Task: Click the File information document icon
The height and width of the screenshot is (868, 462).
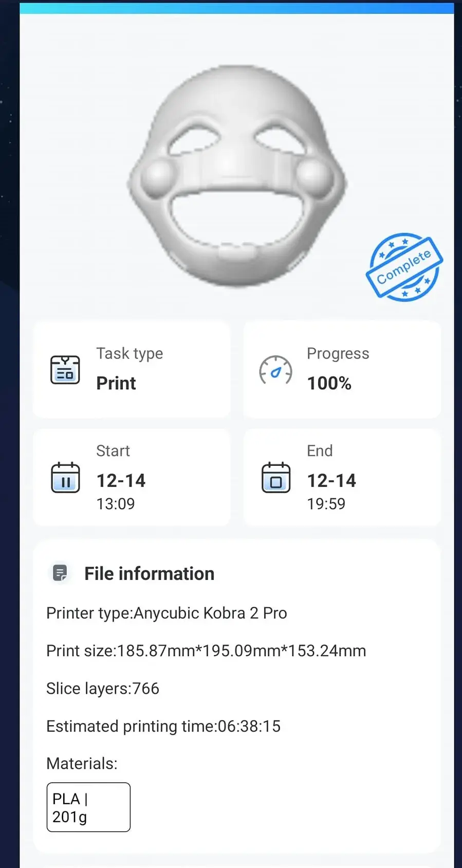Action: pyautogui.click(x=60, y=573)
